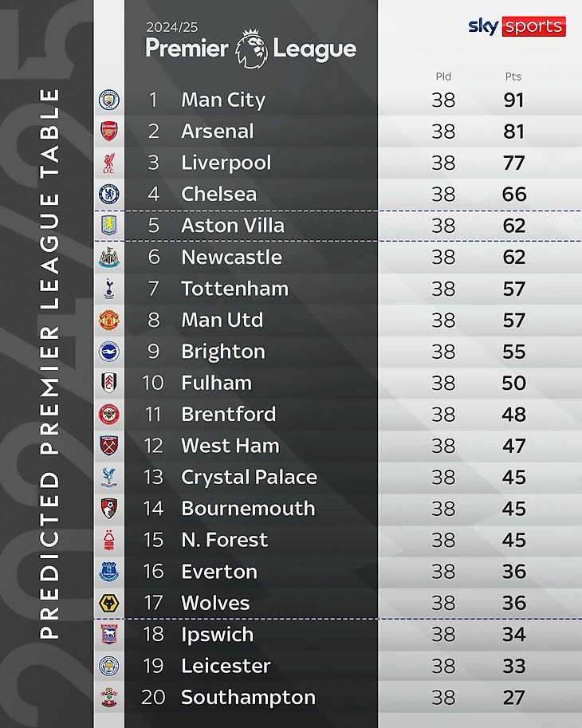This screenshot has width=582, height=728.
Task: Click the Pts column header
Action: tap(513, 77)
